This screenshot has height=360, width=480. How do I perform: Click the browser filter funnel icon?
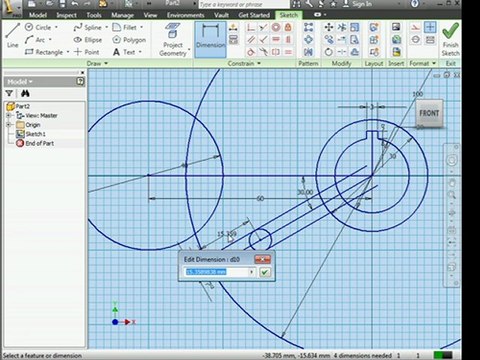[x=9, y=94]
